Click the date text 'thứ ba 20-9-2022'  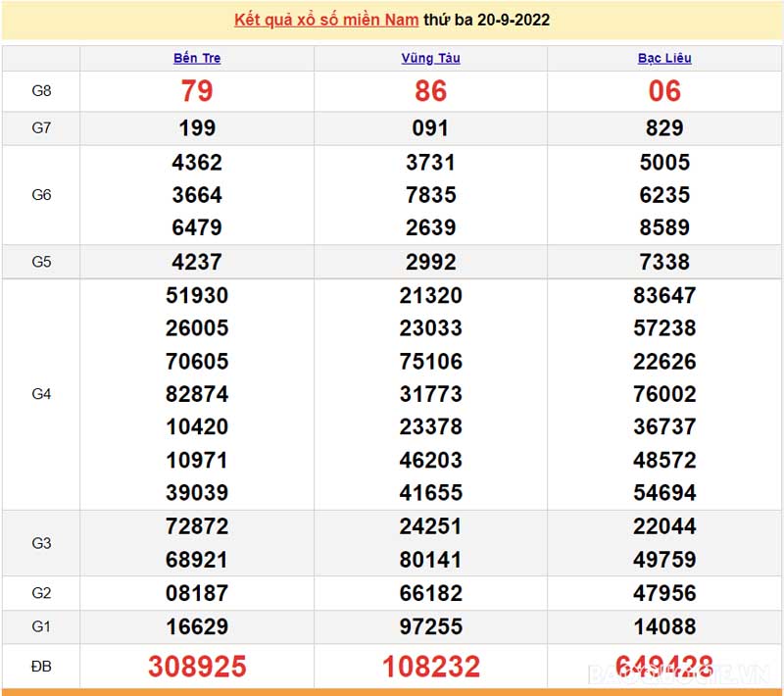(486, 20)
